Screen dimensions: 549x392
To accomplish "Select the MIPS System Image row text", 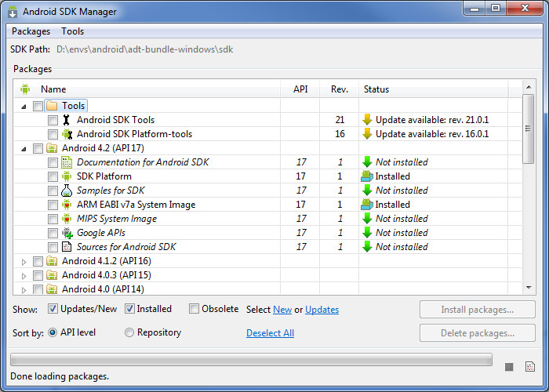I will pos(117,219).
